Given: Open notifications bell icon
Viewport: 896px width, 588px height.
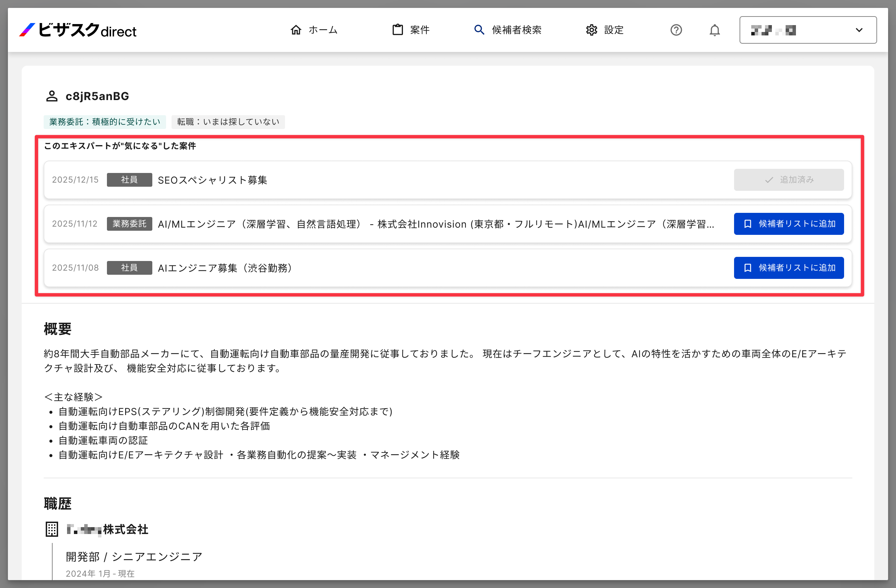Looking at the screenshot, I should coord(714,30).
